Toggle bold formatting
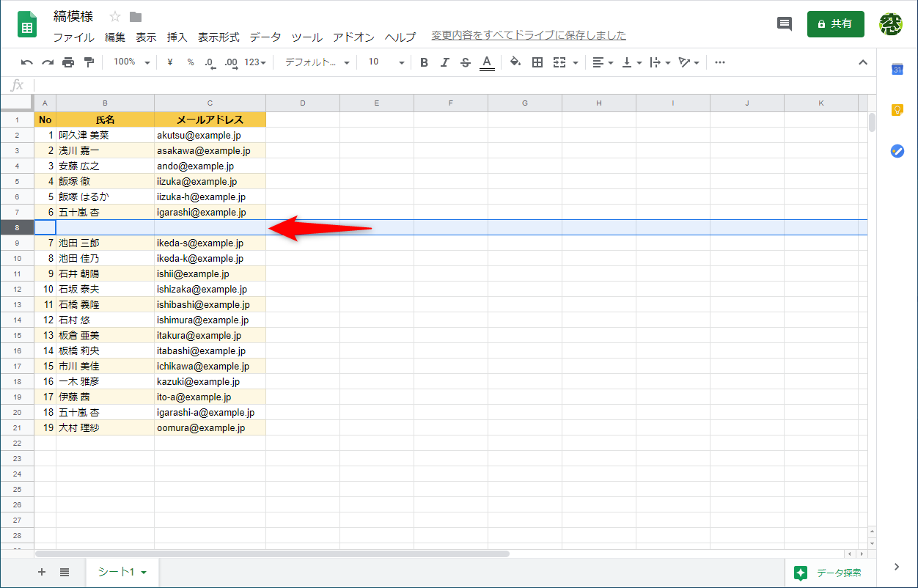The height and width of the screenshot is (588, 918). point(424,62)
